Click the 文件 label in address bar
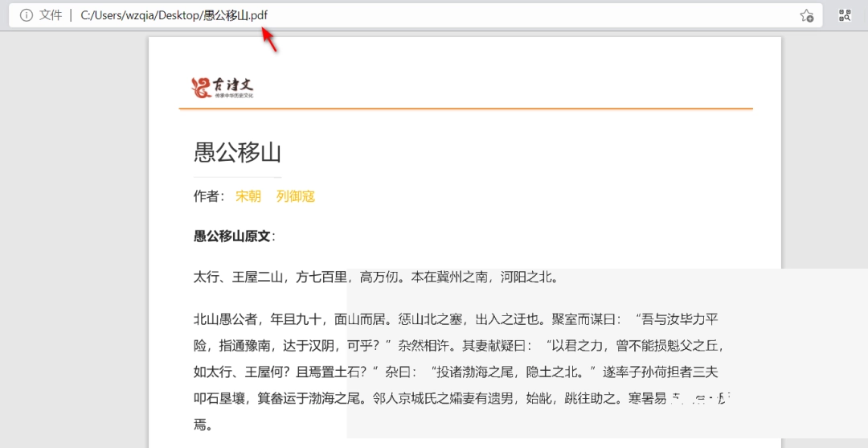The width and height of the screenshot is (868, 448). point(51,15)
